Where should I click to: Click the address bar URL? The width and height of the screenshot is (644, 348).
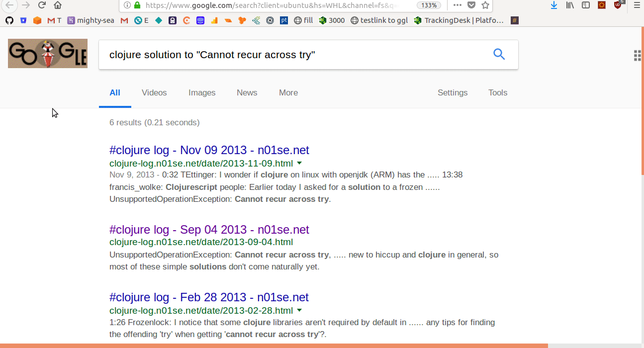pos(273,5)
